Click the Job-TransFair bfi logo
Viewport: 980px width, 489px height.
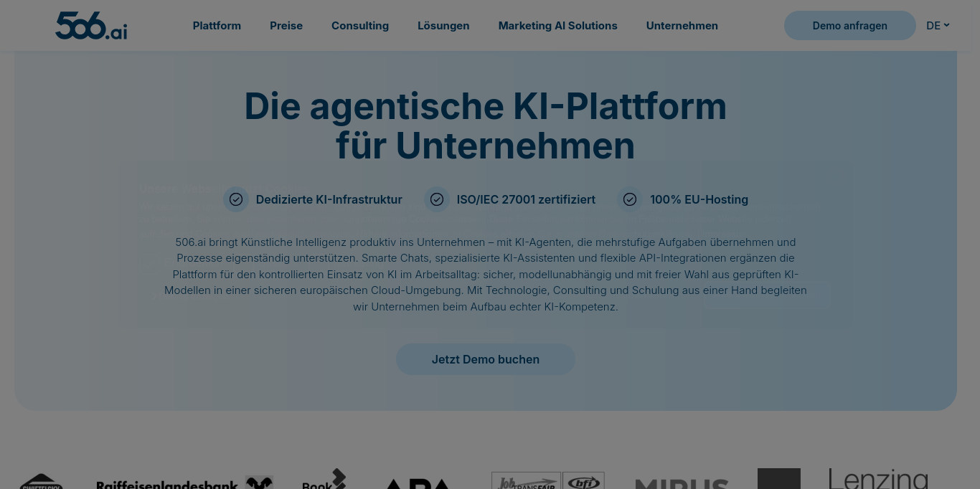tap(548, 480)
